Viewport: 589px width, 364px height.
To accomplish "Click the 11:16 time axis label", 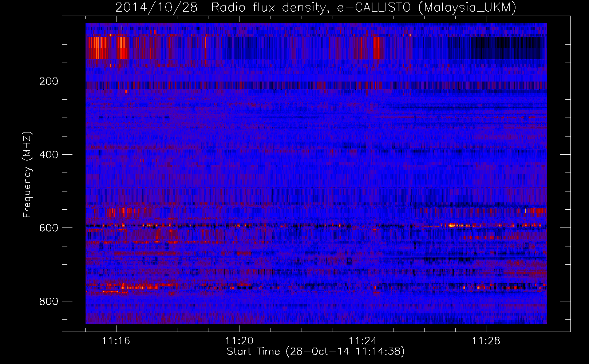I will [x=116, y=341].
